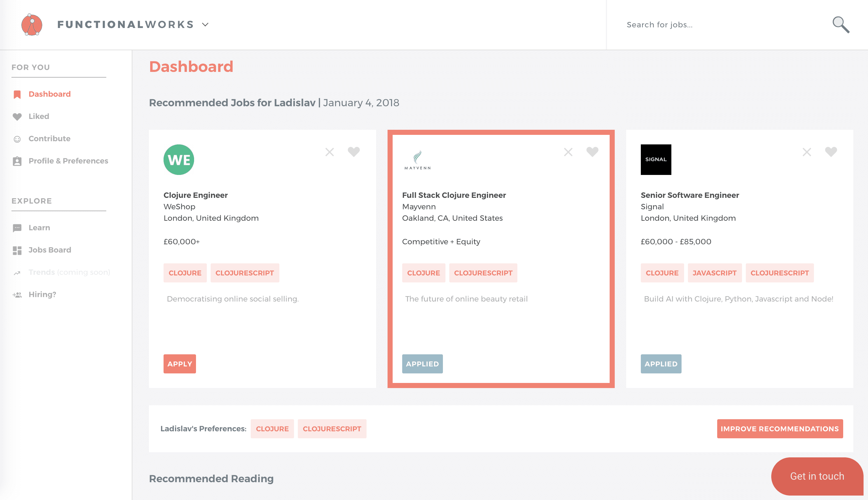This screenshot has height=500, width=868.
Task: Click 'Competitive + Equity' salary text
Action: [x=441, y=242]
